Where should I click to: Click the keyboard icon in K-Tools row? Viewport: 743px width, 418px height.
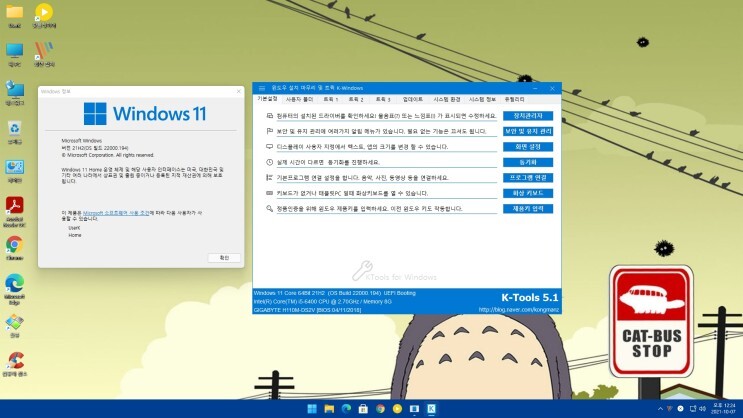click(x=270, y=193)
